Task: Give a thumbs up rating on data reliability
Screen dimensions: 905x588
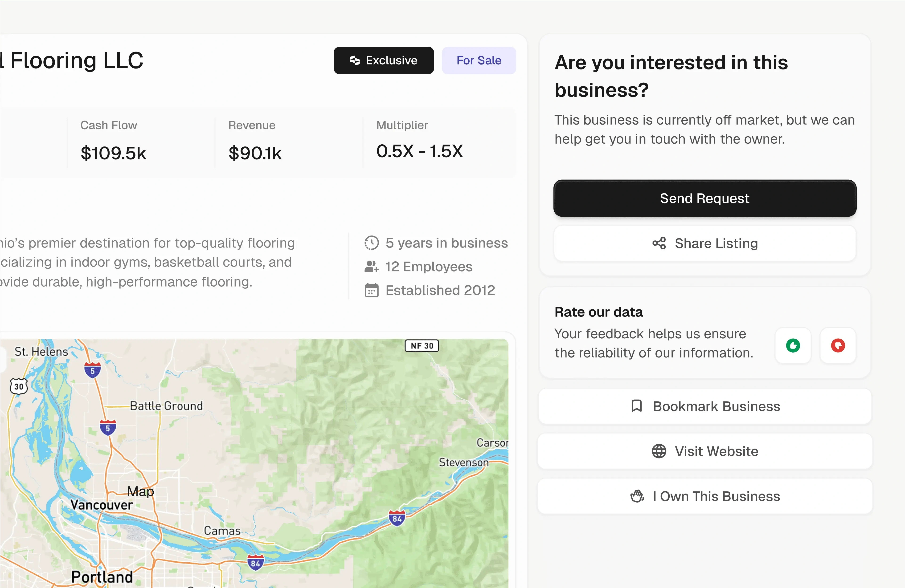Action: pos(793,345)
